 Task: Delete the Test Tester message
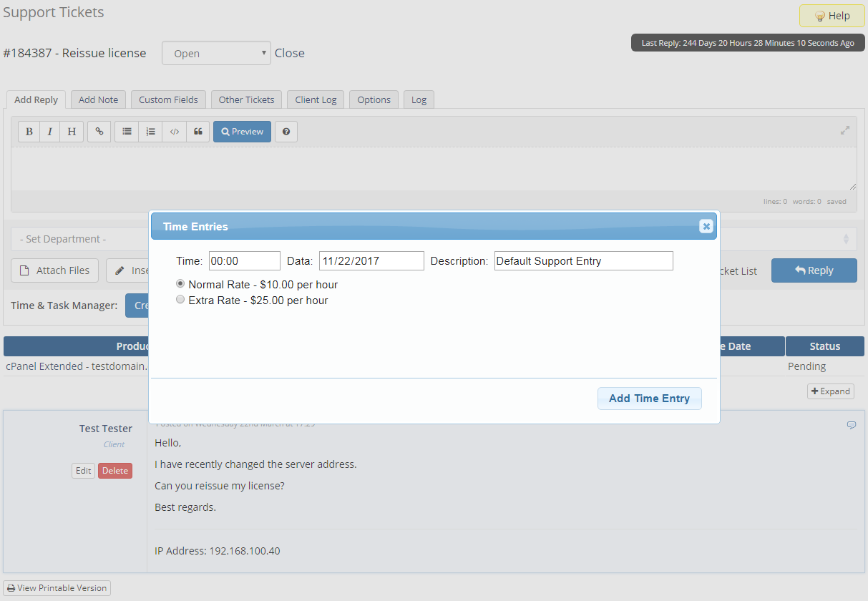[114, 470]
